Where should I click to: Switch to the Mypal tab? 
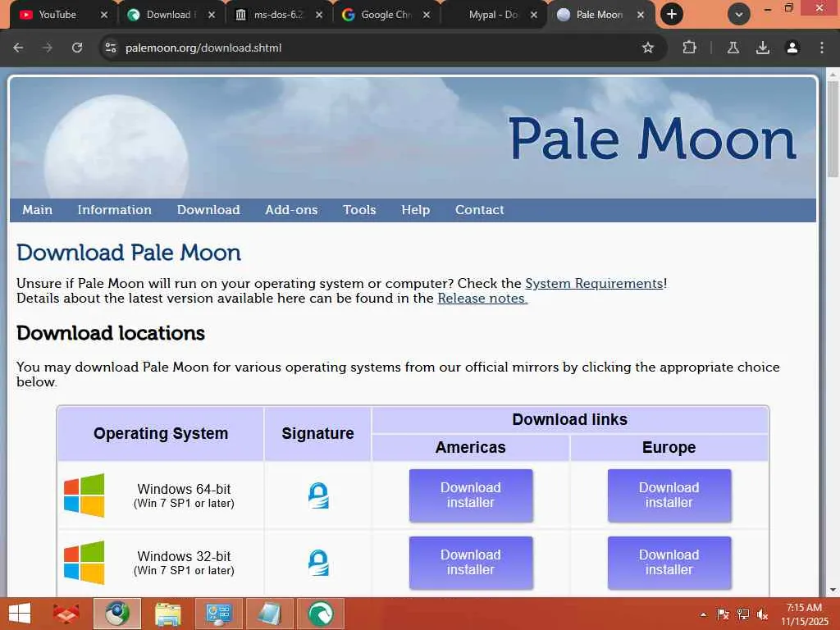tap(486, 15)
